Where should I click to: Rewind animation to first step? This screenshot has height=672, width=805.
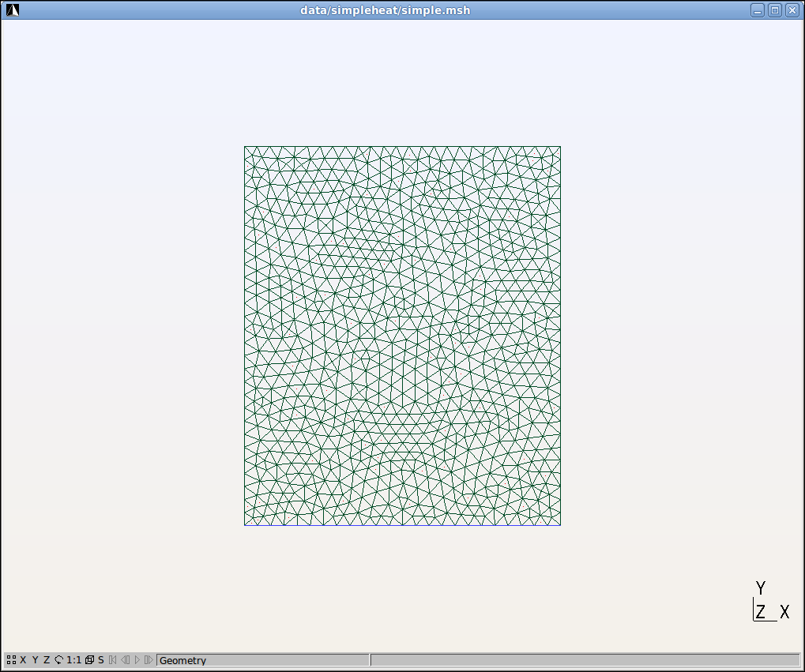(x=113, y=660)
